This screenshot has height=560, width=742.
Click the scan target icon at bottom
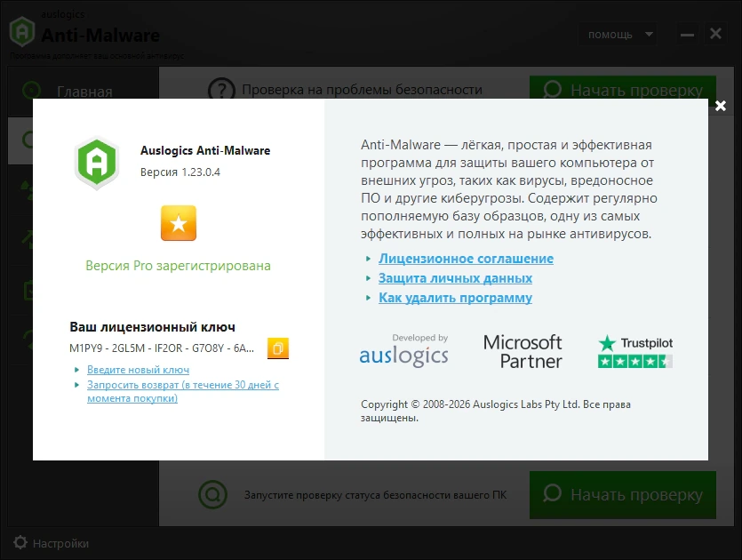point(212,495)
